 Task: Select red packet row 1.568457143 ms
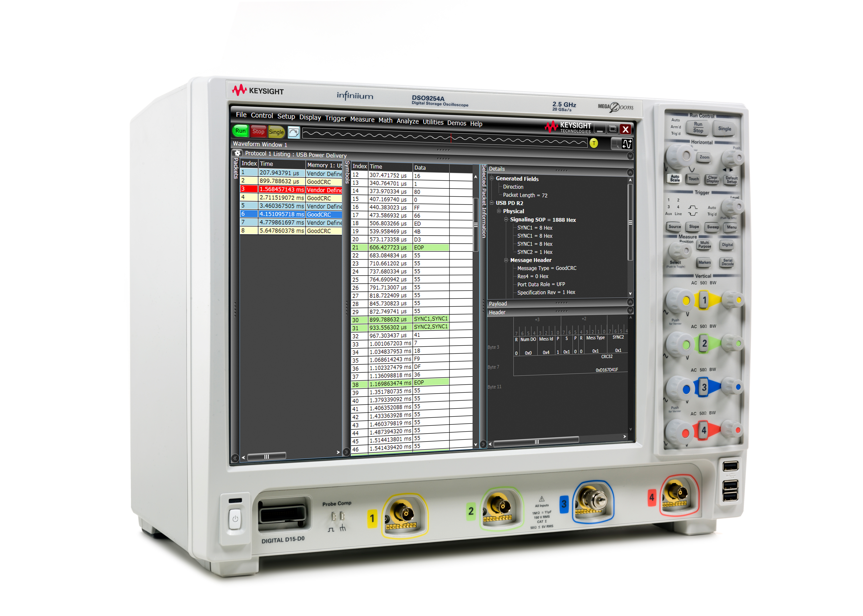point(291,189)
